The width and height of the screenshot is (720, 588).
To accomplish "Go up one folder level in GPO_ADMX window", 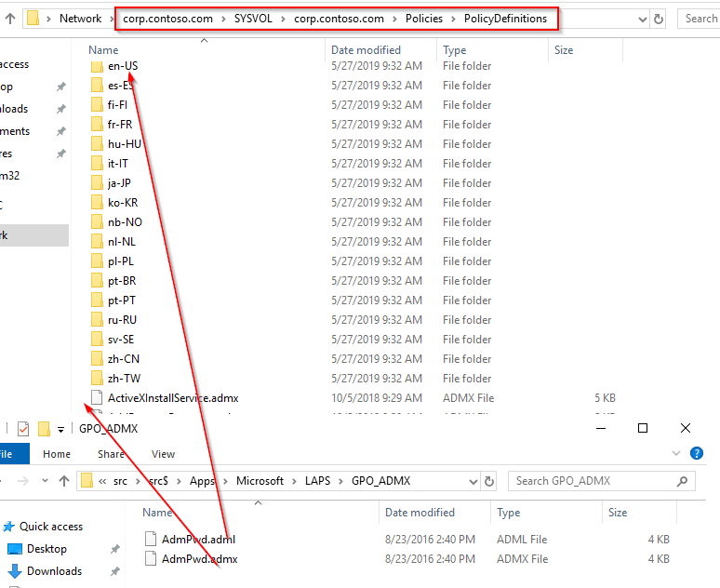I will [x=63, y=481].
